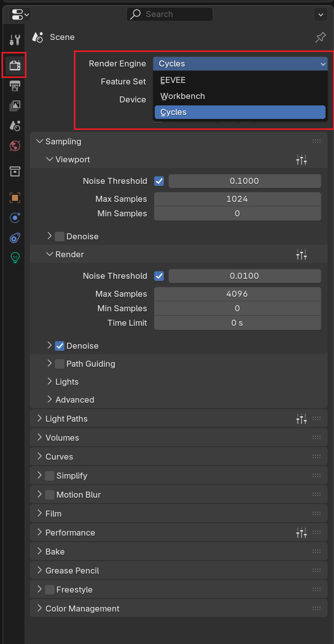Open Collection properties box icon tab

click(15, 171)
